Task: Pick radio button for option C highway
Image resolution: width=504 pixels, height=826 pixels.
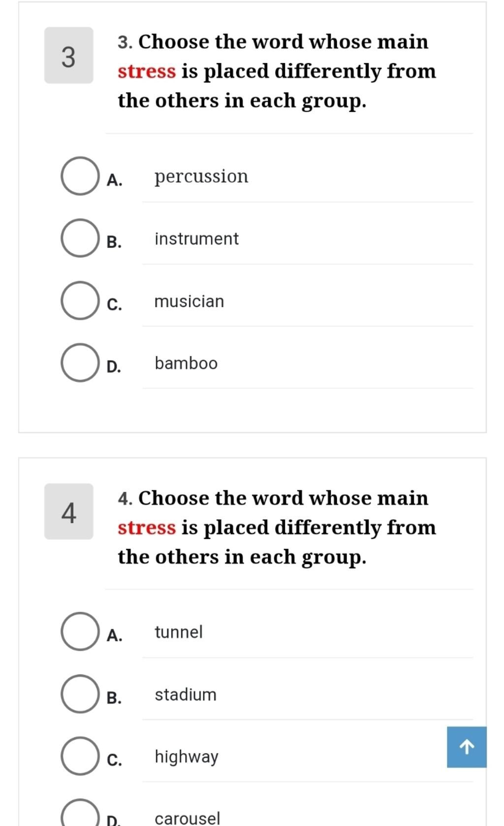Action: pyautogui.click(x=80, y=756)
